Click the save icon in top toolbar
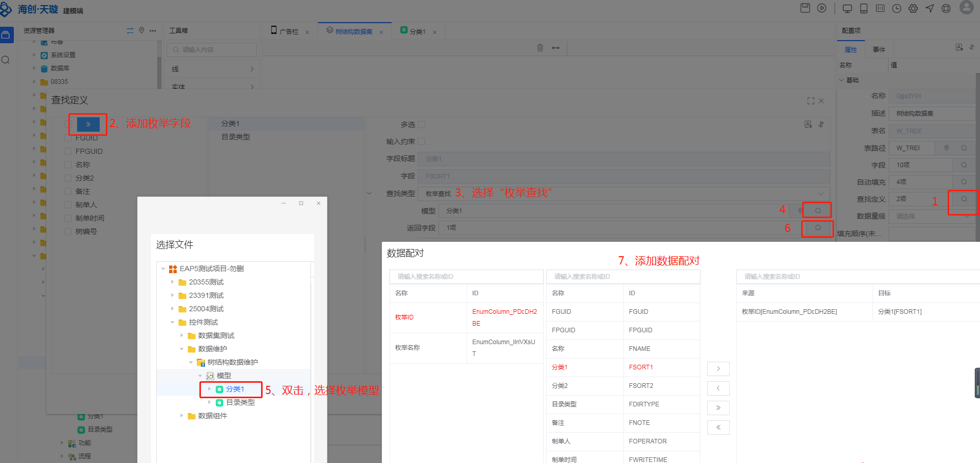The width and height of the screenshot is (980, 463). point(805,8)
